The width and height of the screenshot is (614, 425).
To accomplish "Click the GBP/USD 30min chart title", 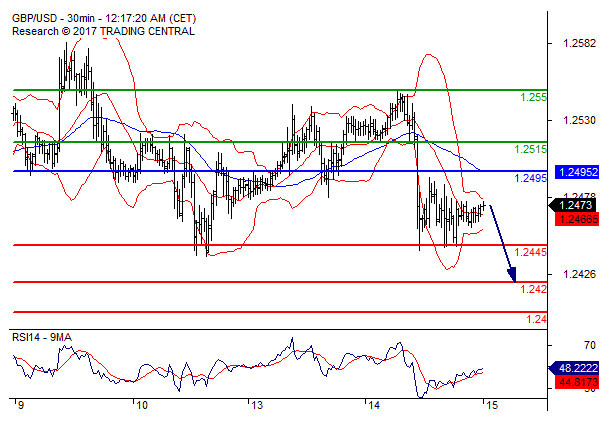I will (x=104, y=18).
